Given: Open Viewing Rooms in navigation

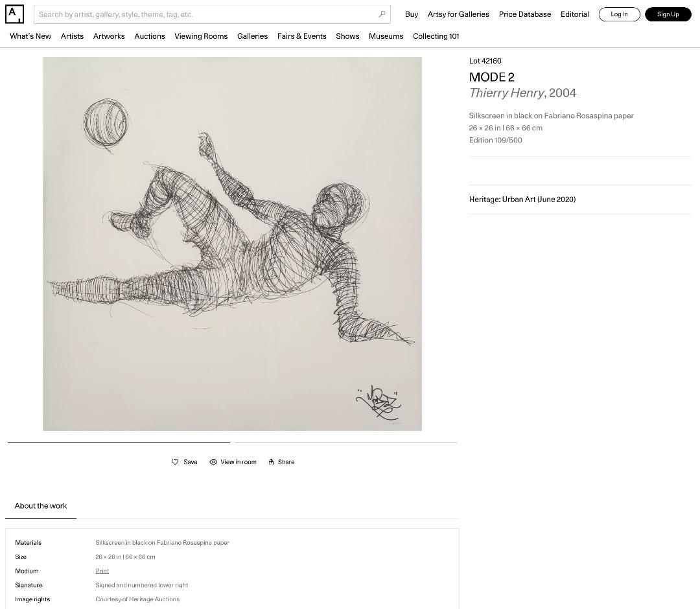Looking at the screenshot, I should click(x=201, y=36).
